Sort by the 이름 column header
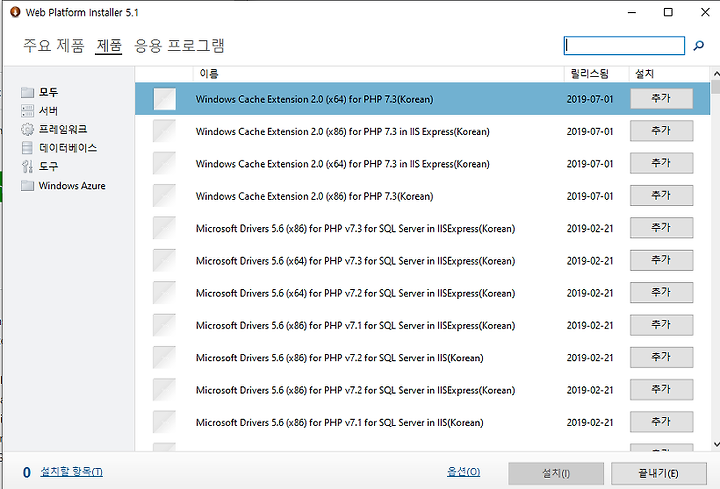Viewport: 720px width, 489px height. [x=379, y=73]
